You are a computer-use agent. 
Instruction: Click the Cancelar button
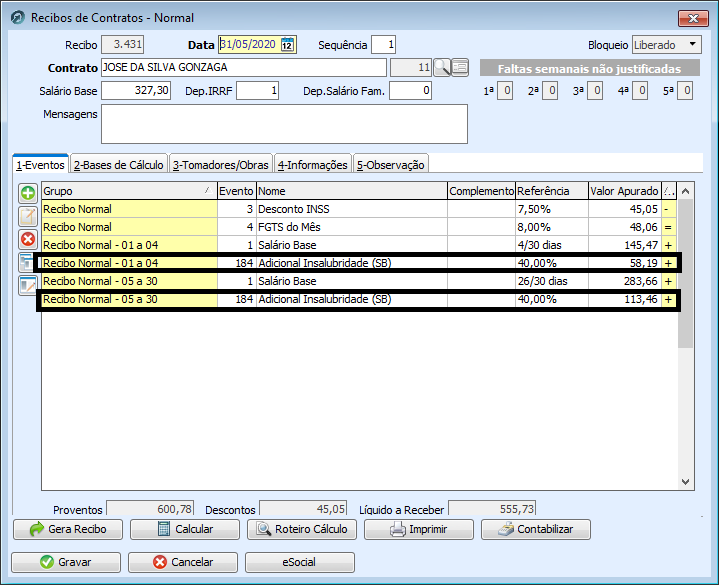point(183,562)
